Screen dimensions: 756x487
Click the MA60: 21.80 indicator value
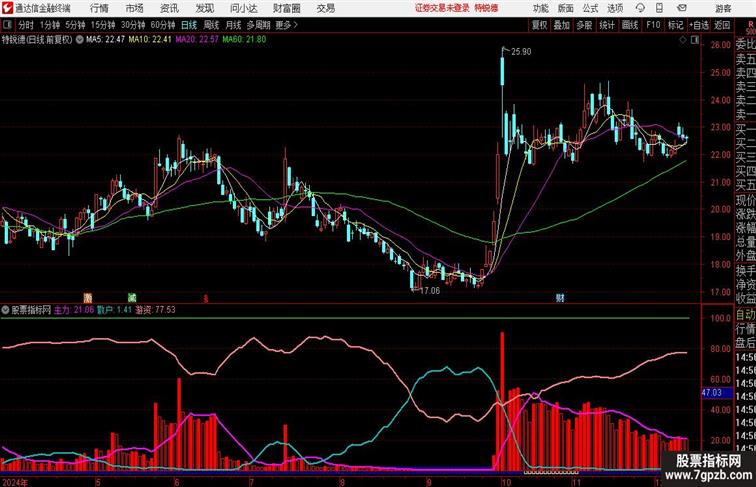(244, 40)
